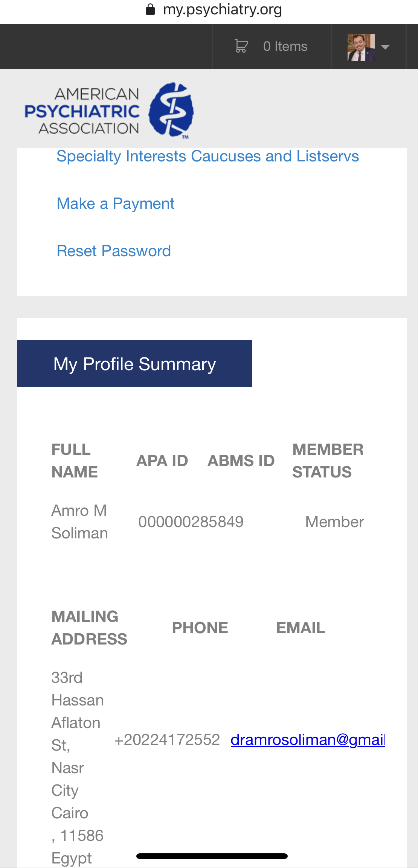Tap the lock icon in address bar
Image resolution: width=418 pixels, height=868 pixels.
point(150,9)
